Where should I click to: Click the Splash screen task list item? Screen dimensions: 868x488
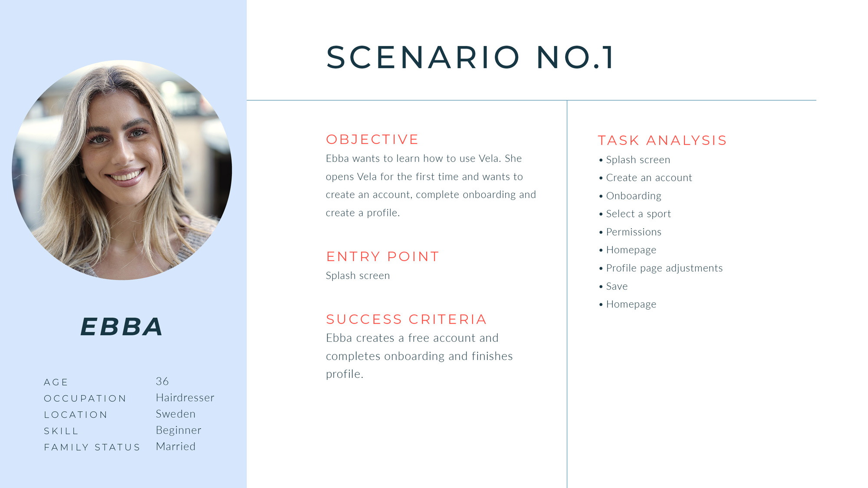pyautogui.click(x=635, y=160)
